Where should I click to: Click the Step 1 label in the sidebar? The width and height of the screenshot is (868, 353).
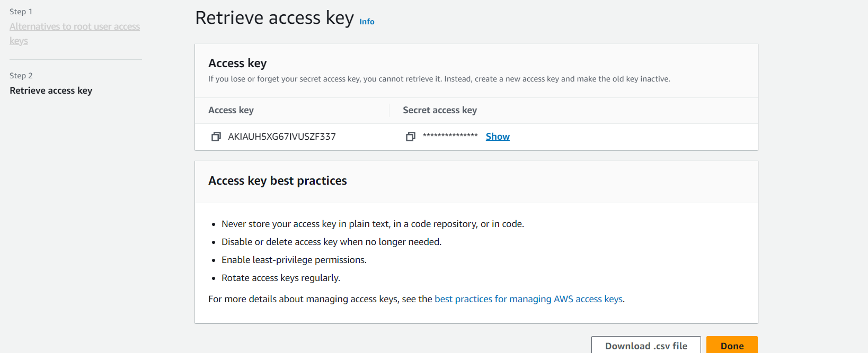pyautogui.click(x=21, y=12)
